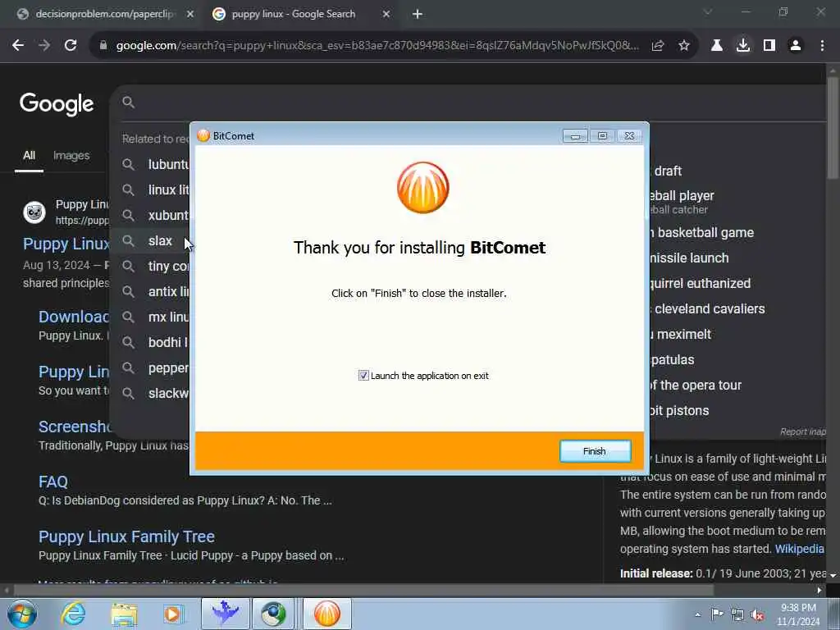Click the BitComet taskbar button
Image resolution: width=840 pixels, height=630 pixels.
pos(327,614)
